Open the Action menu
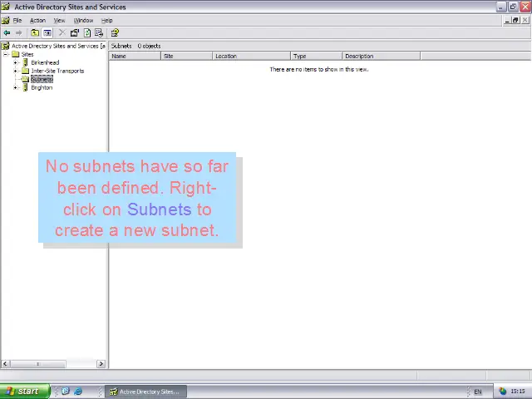 tap(37, 21)
